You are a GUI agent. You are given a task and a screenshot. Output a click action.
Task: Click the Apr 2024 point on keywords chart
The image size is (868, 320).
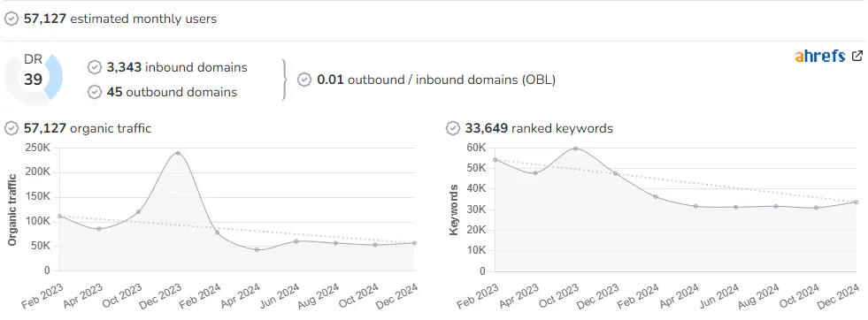[x=695, y=206]
